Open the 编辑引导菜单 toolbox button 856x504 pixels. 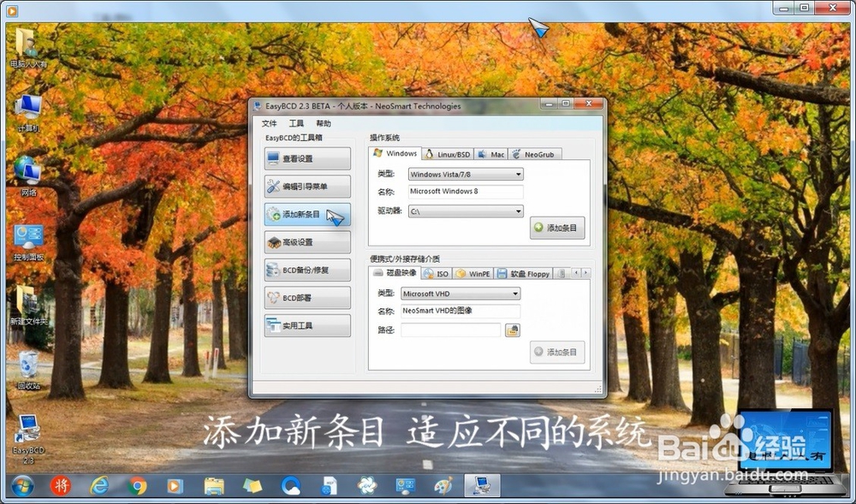(x=307, y=187)
